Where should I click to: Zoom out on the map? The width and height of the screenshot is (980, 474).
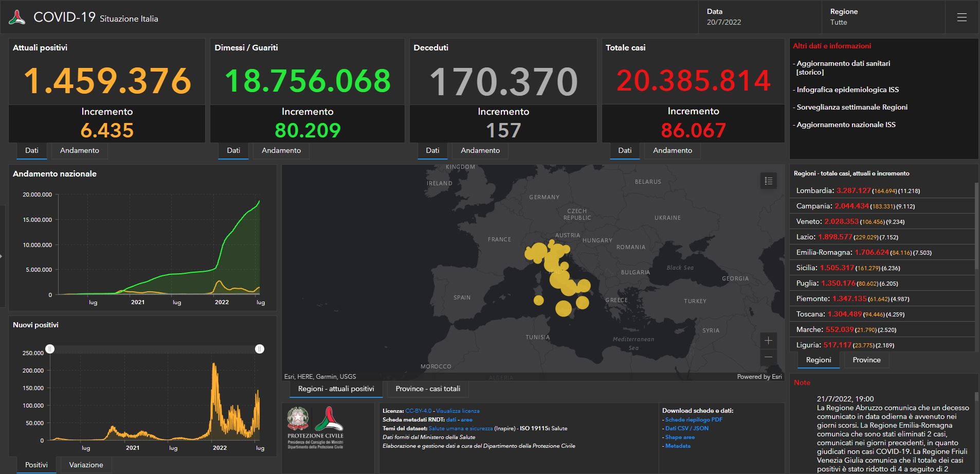pos(768,357)
